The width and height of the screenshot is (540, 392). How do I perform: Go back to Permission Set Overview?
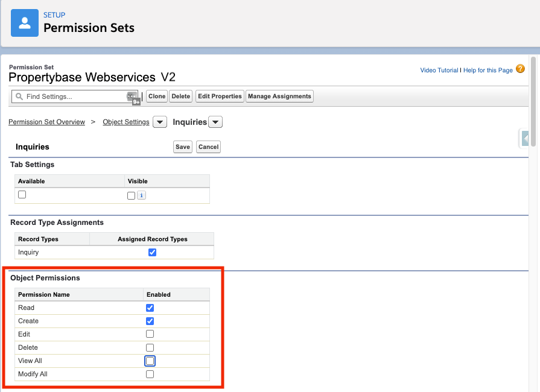(46, 122)
